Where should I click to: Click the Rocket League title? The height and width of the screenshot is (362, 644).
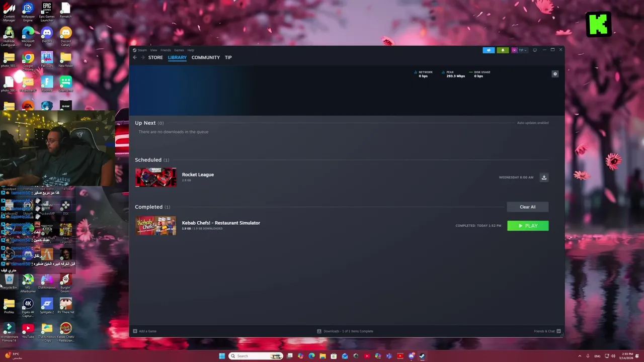click(x=198, y=174)
